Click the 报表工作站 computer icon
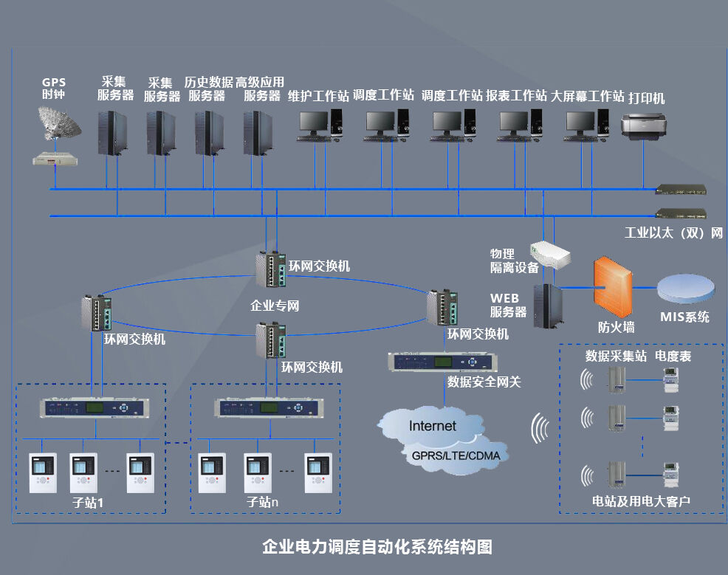This screenshot has width=728, height=575. pos(520,124)
